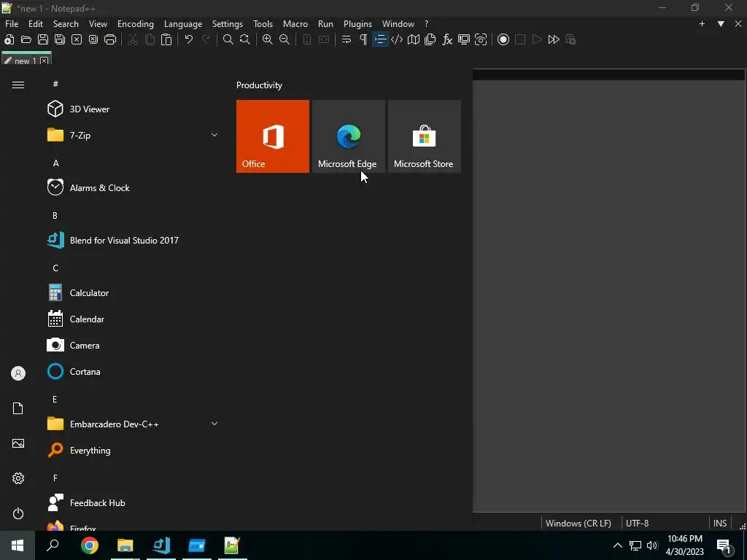The width and height of the screenshot is (747, 560).
Task: Open the Search menu
Action: 66,24
